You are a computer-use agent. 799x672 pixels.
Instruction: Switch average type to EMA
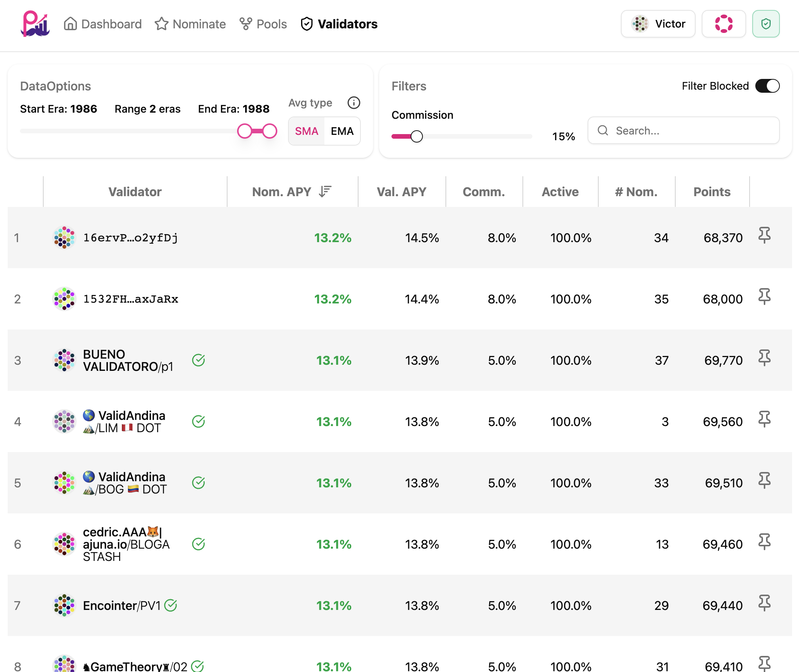[342, 131]
